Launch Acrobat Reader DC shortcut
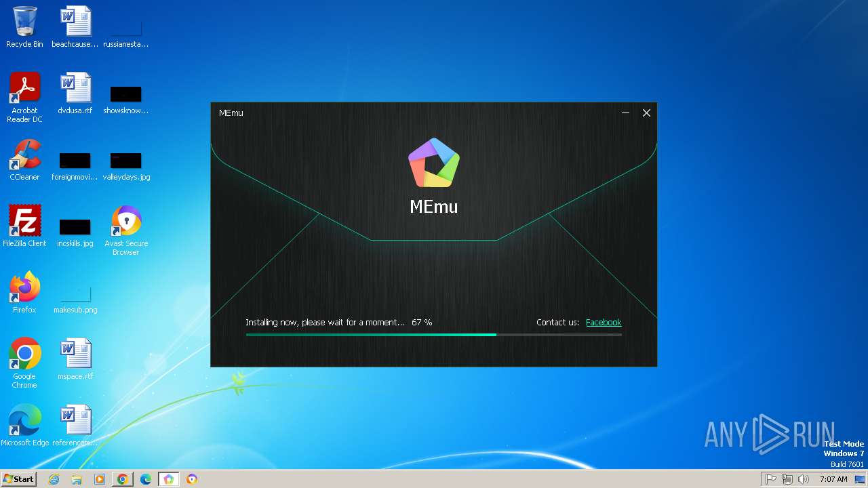Screen dimensions: 868x488 24,98
